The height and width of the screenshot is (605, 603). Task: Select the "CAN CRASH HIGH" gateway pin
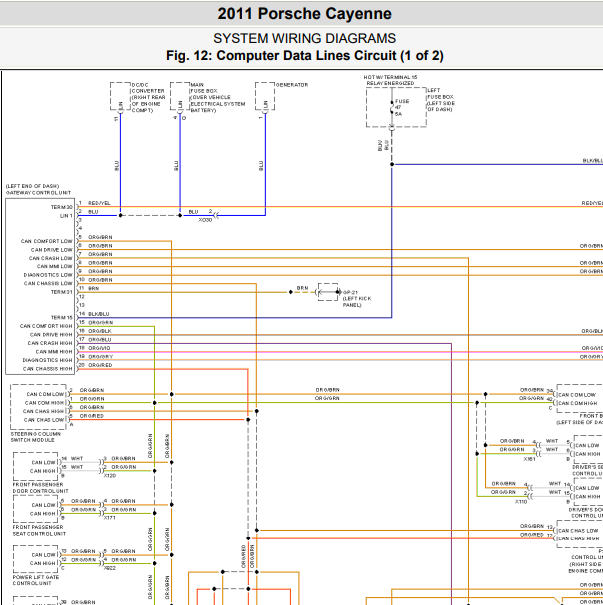tap(50, 343)
